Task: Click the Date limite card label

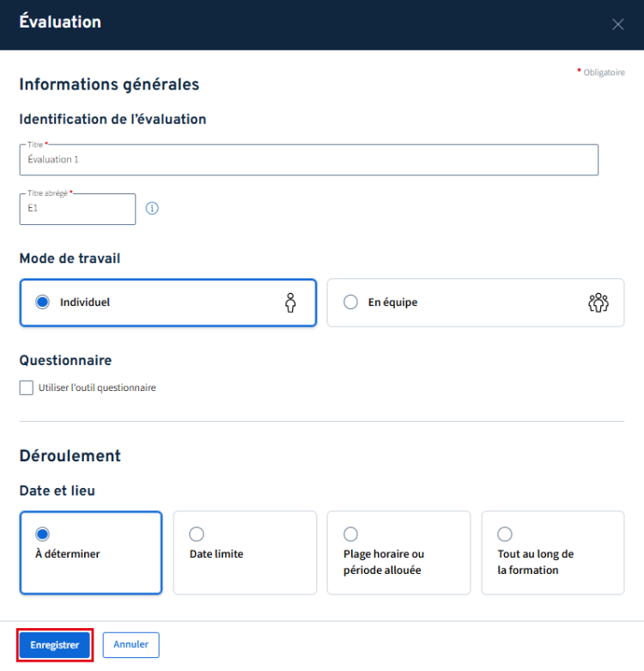Action: [216, 554]
